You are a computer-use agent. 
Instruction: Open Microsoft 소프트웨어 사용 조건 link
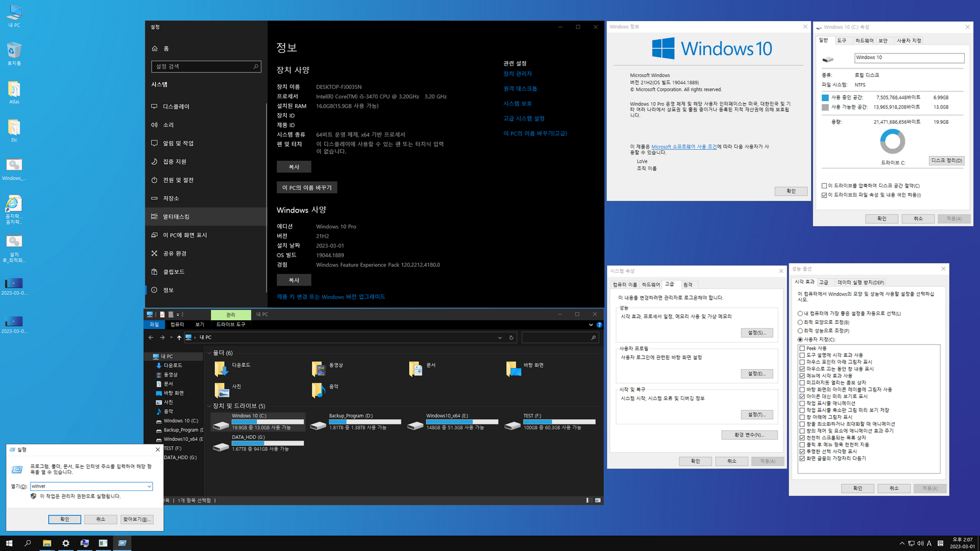684,147
